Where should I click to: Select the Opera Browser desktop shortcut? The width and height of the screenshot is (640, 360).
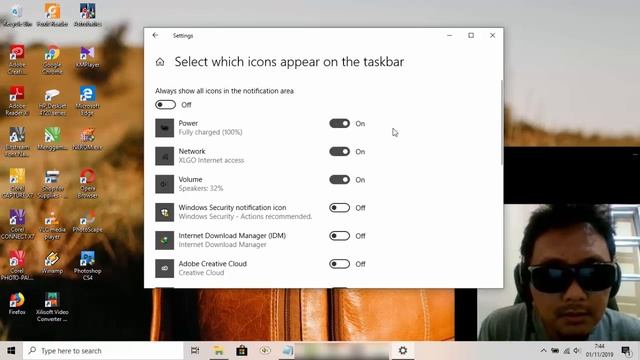tap(87, 184)
